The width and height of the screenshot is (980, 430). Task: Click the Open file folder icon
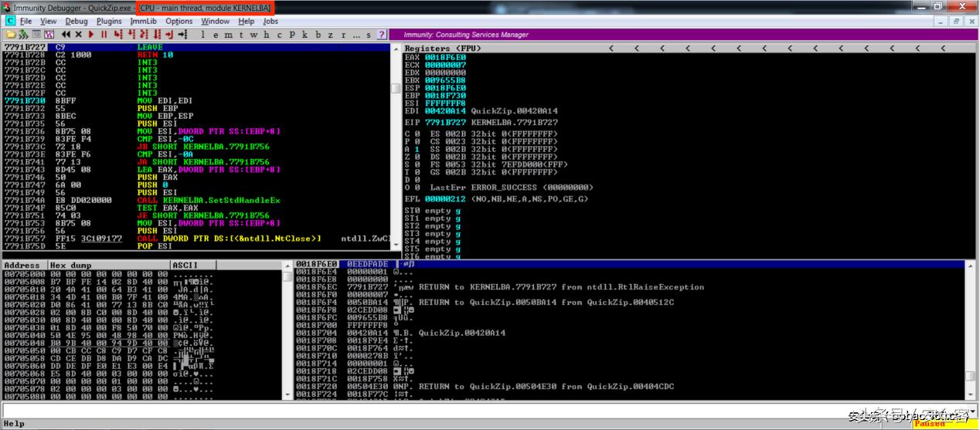pos(10,35)
